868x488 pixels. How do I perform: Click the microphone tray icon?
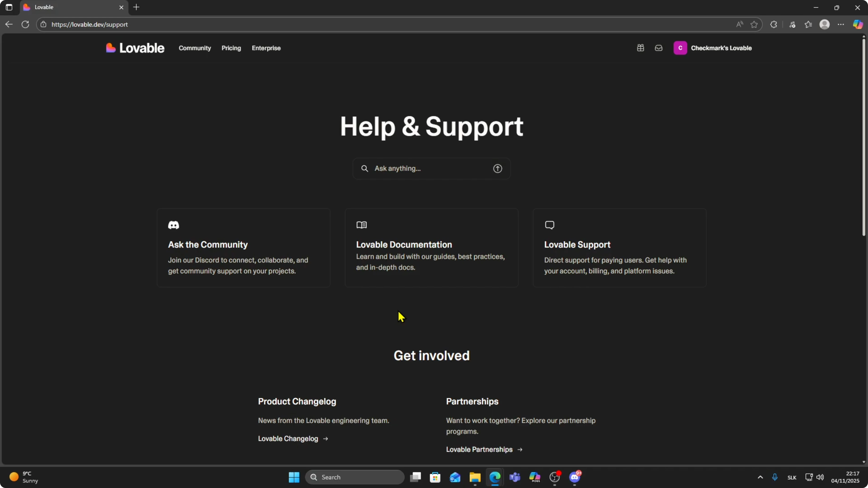point(775,477)
